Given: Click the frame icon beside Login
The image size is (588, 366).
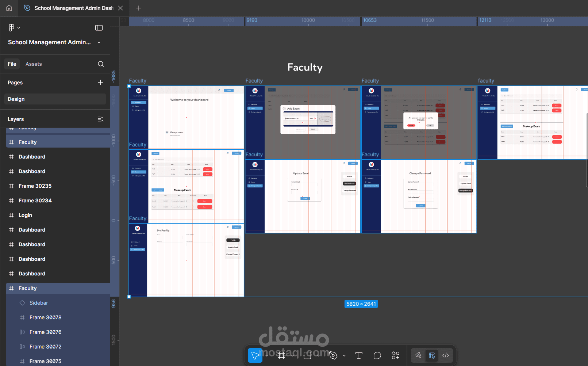Looking at the screenshot, I should tap(11, 215).
